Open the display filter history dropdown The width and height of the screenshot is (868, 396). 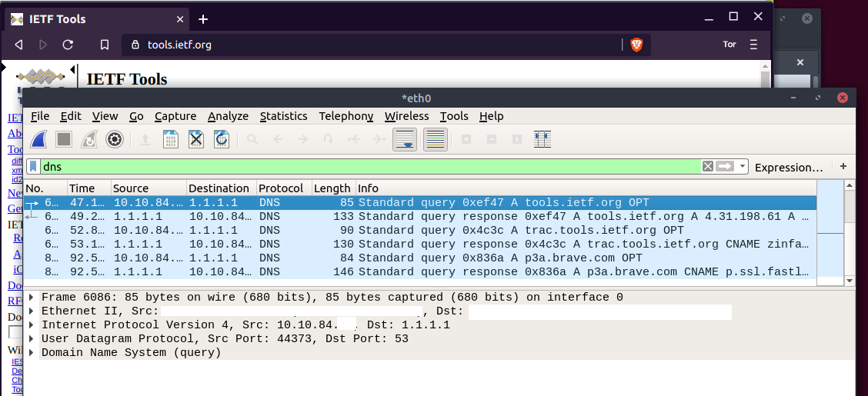743,167
